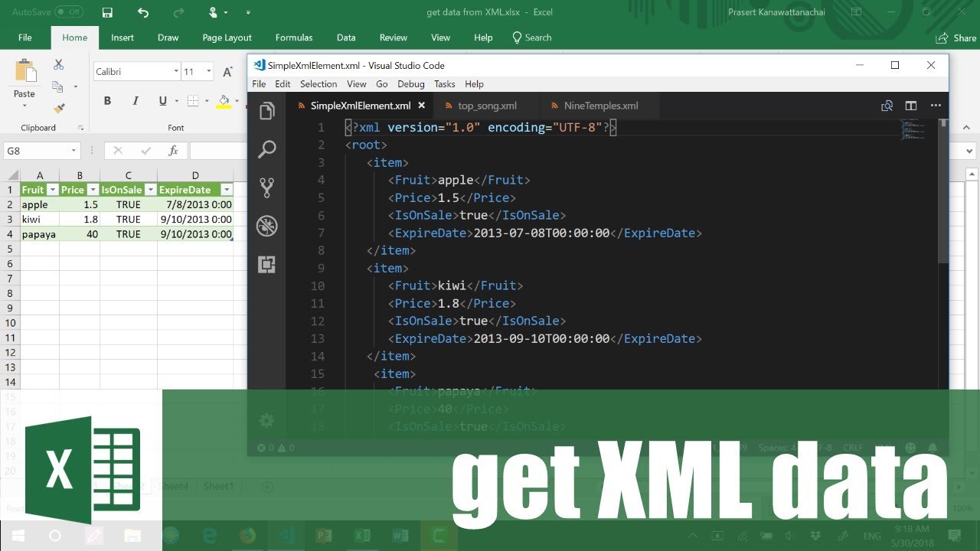Save the Excel workbook with the floppy icon
The width and height of the screenshot is (980, 551).
(x=107, y=12)
